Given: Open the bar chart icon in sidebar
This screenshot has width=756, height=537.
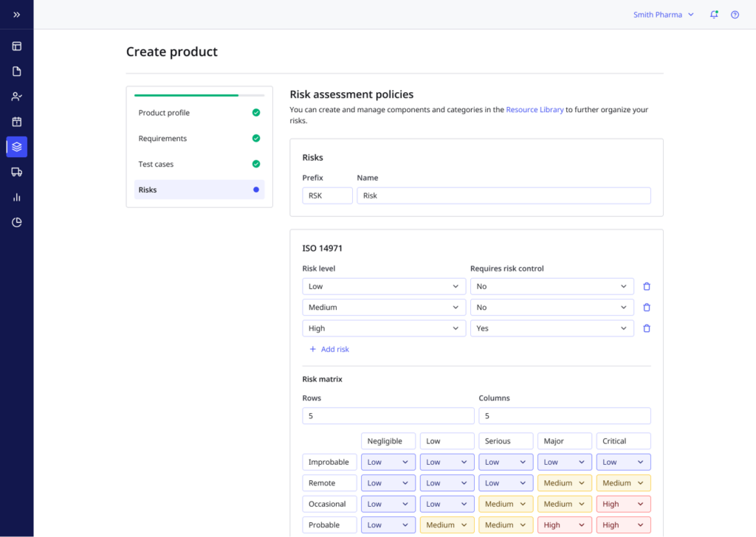Looking at the screenshot, I should pos(16,197).
